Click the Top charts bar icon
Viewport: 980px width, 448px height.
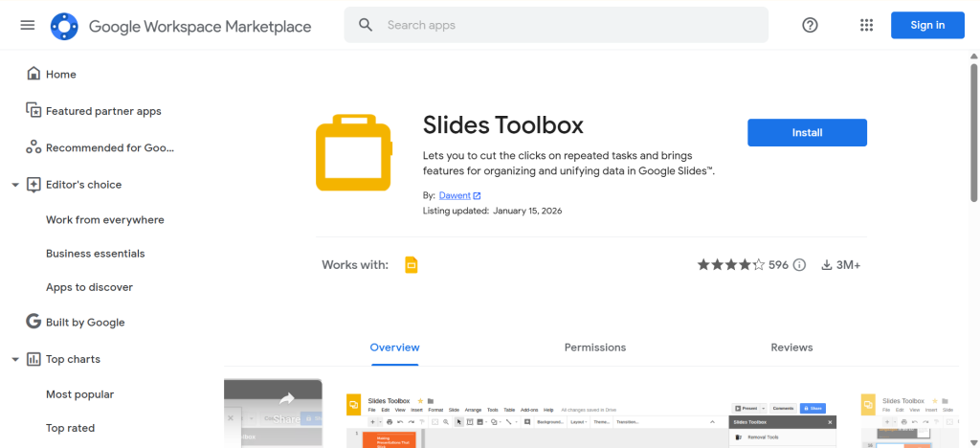pyautogui.click(x=33, y=359)
